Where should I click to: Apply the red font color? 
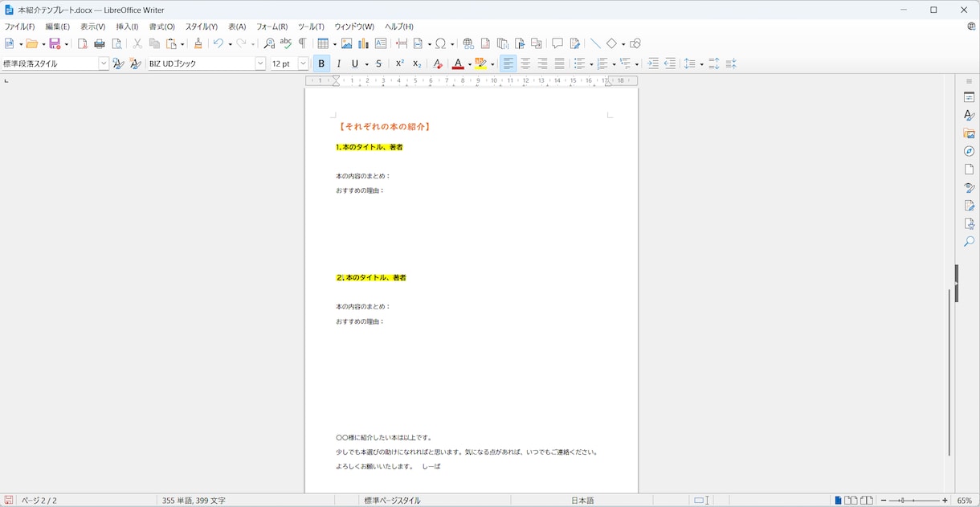(457, 63)
